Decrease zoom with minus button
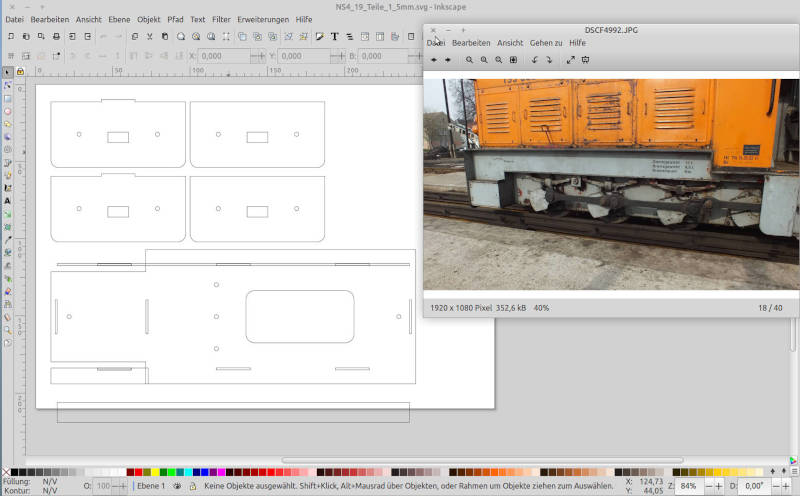This screenshot has width=800, height=496. click(x=709, y=486)
